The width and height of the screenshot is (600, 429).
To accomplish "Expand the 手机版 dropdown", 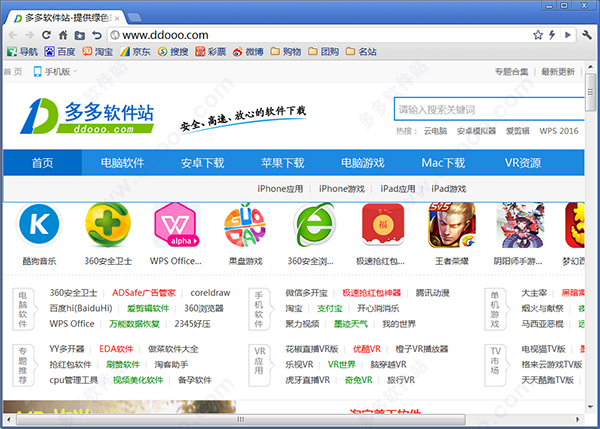I will pos(55,72).
